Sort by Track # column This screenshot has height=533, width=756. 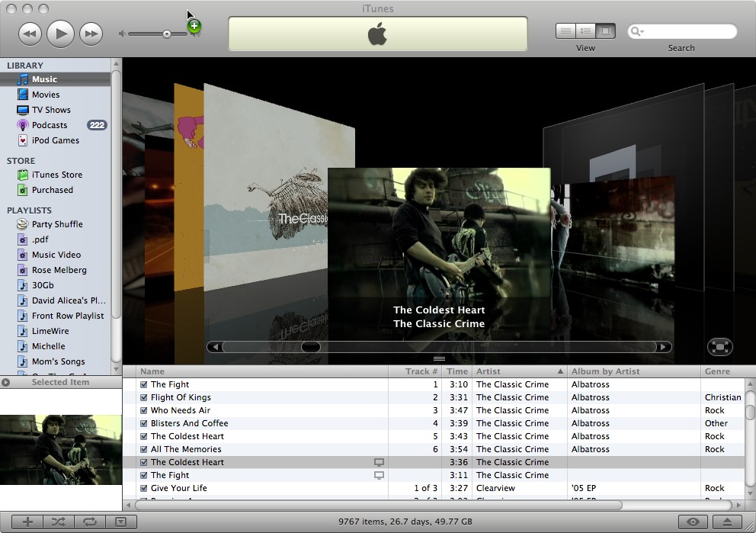pos(415,371)
